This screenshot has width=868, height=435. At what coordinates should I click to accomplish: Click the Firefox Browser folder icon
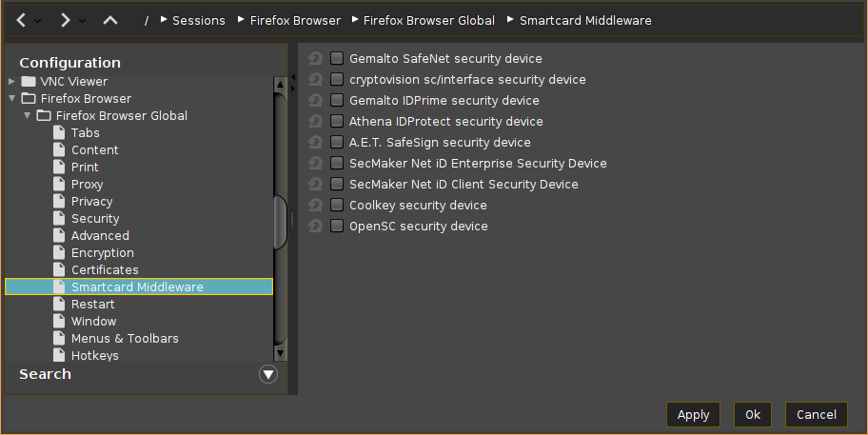[x=29, y=99]
